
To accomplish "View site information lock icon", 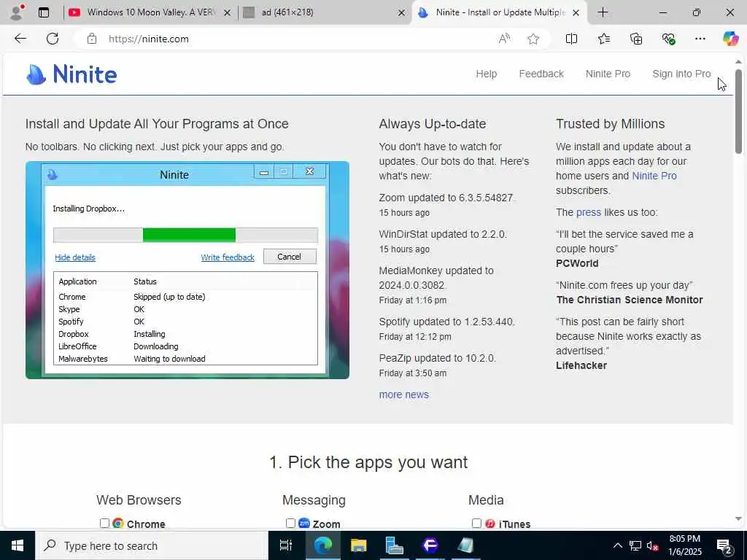I will point(92,39).
